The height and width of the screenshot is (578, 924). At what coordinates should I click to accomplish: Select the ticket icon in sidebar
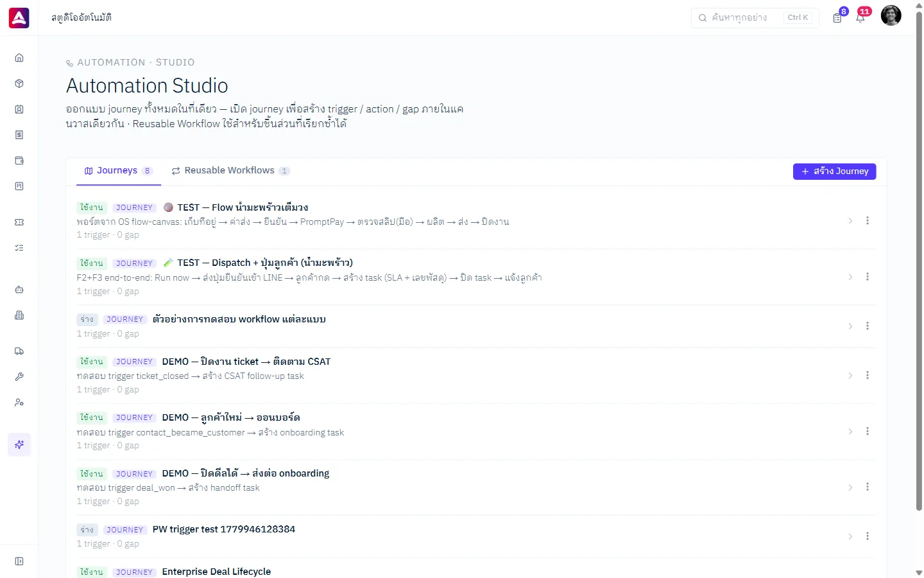tap(19, 222)
